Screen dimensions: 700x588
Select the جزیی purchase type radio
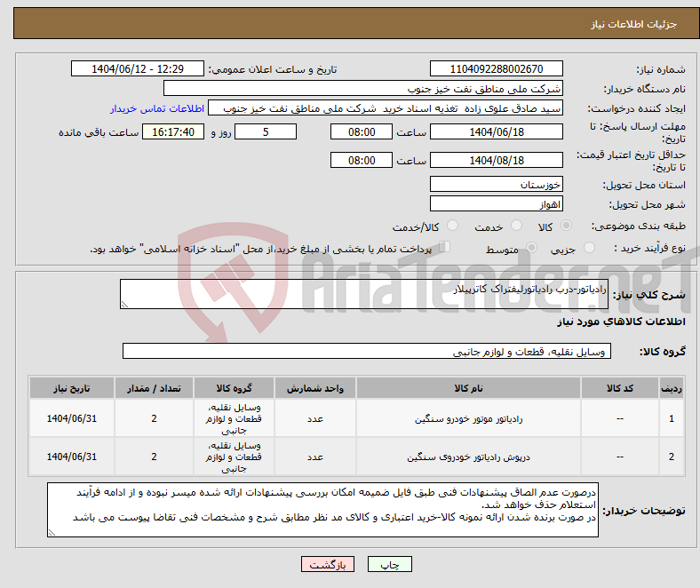(x=589, y=247)
